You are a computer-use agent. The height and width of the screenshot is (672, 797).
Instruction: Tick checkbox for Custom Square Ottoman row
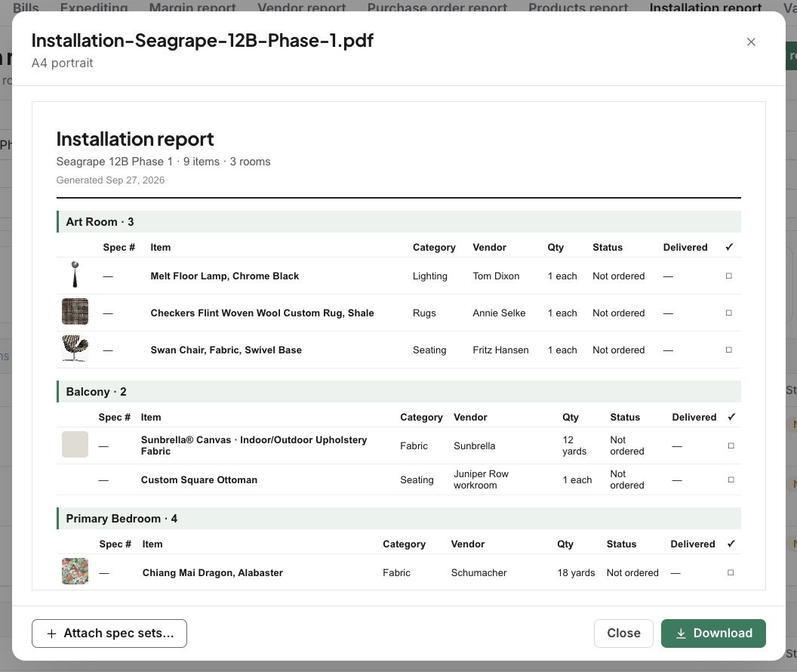pos(731,480)
